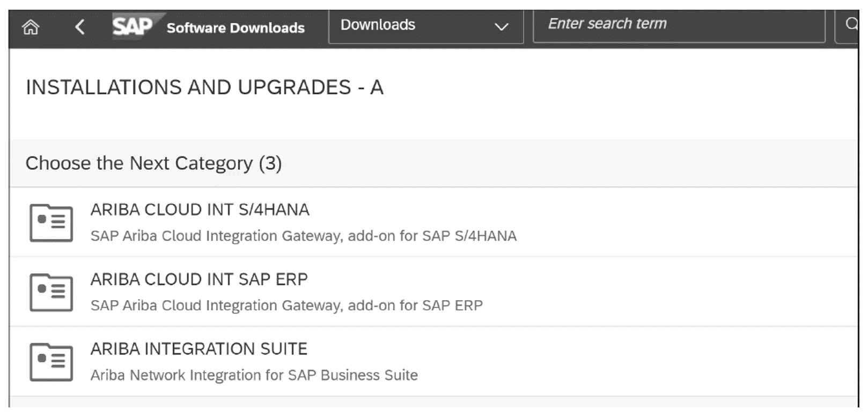868x418 pixels.
Task: Click the Software Downloads header title
Action: pos(236,28)
